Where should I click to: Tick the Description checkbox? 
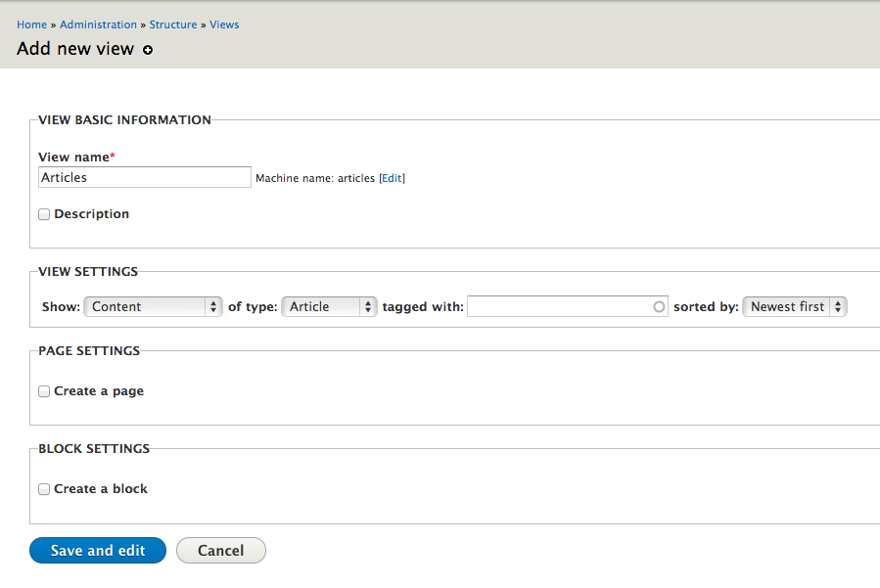pyautogui.click(x=44, y=214)
